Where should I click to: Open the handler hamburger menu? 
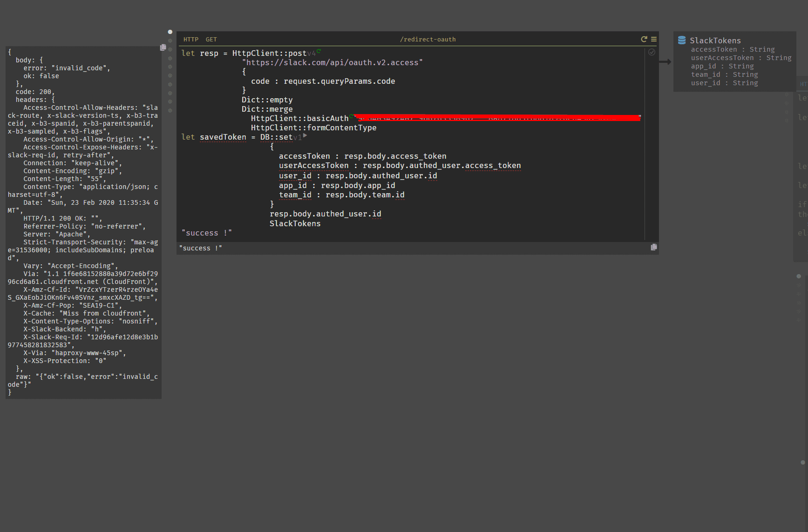click(x=654, y=39)
